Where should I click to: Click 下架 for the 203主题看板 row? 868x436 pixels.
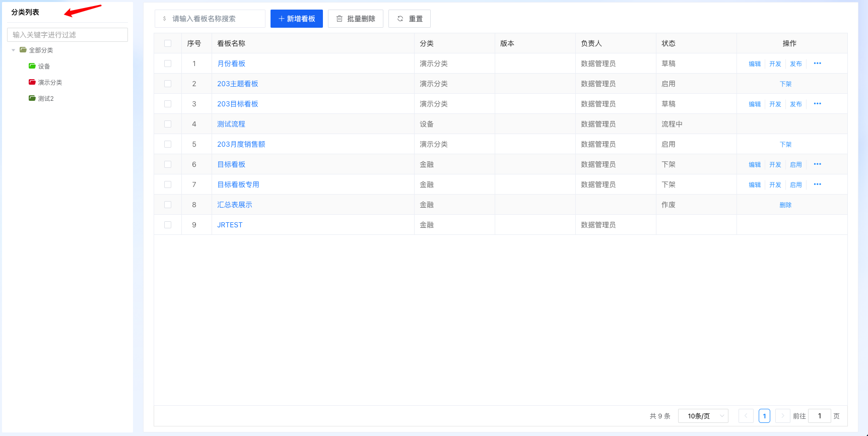point(785,84)
